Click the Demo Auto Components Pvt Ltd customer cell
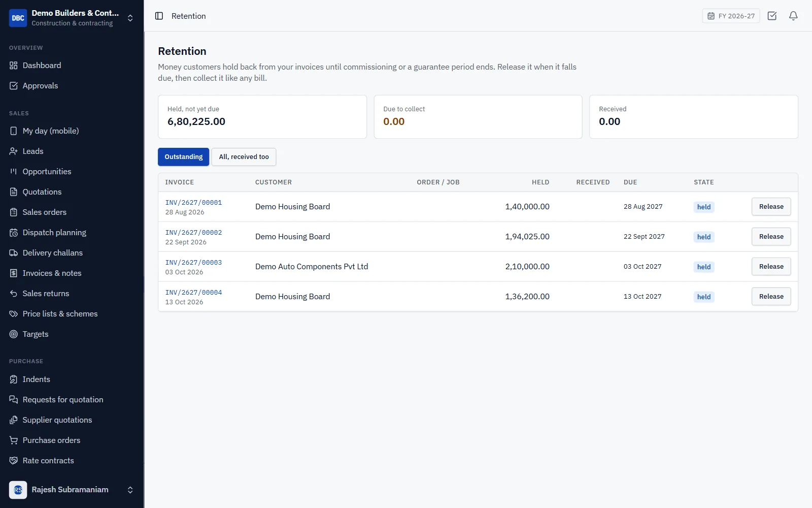This screenshot has height=508, width=812. 312,267
